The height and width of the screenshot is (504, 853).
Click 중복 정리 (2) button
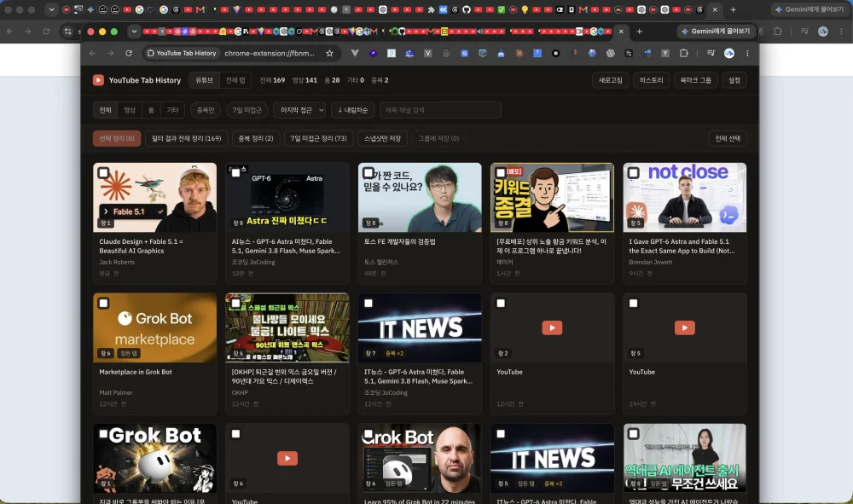coord(256,139)
